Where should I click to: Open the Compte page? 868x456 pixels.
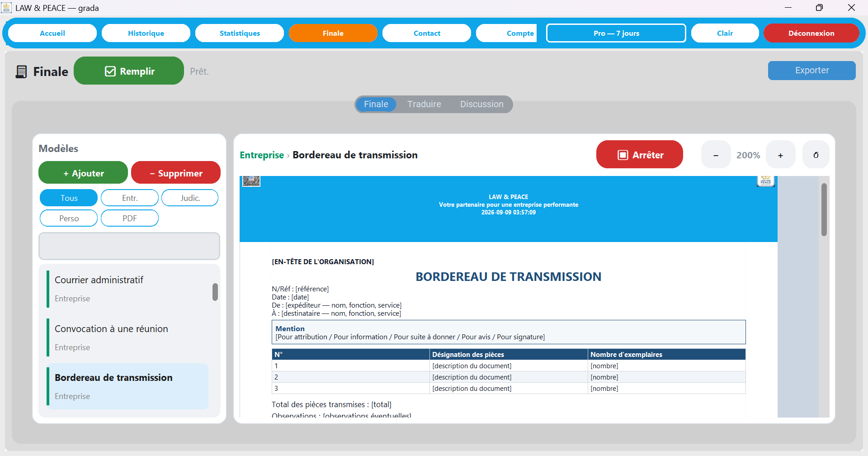[x=506, y=33]
